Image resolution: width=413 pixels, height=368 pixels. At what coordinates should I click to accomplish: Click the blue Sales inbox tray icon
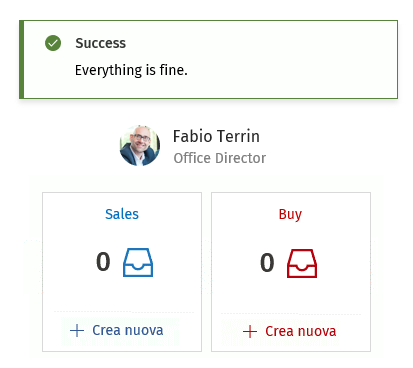138,262
